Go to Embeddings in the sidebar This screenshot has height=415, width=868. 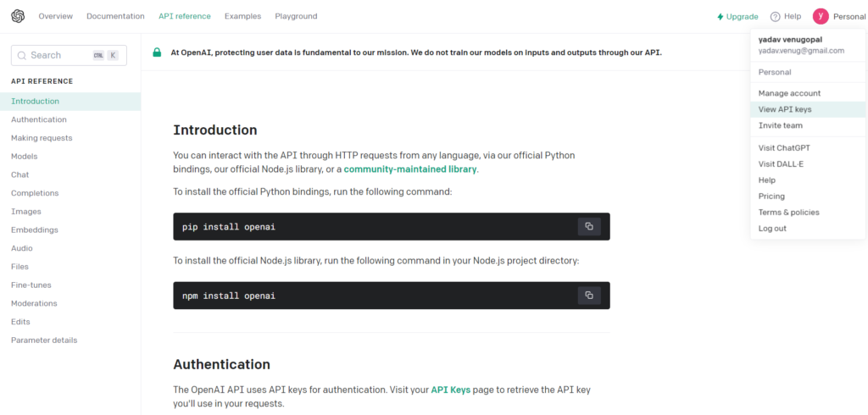(x=34, y=230)
